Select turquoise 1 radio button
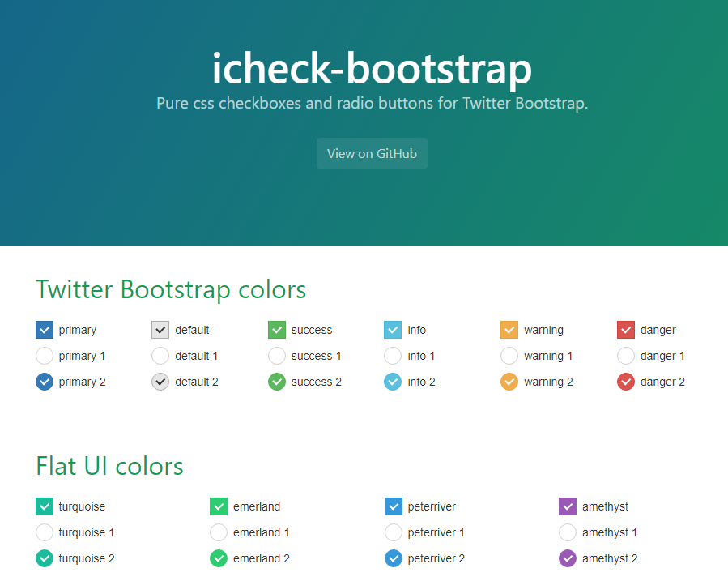The image size is (728, 581). point(45,532)
